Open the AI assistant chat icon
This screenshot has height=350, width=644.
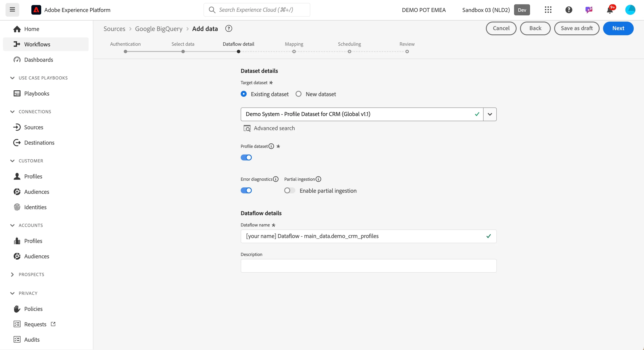pyautogui.click(x=589, y=10)
